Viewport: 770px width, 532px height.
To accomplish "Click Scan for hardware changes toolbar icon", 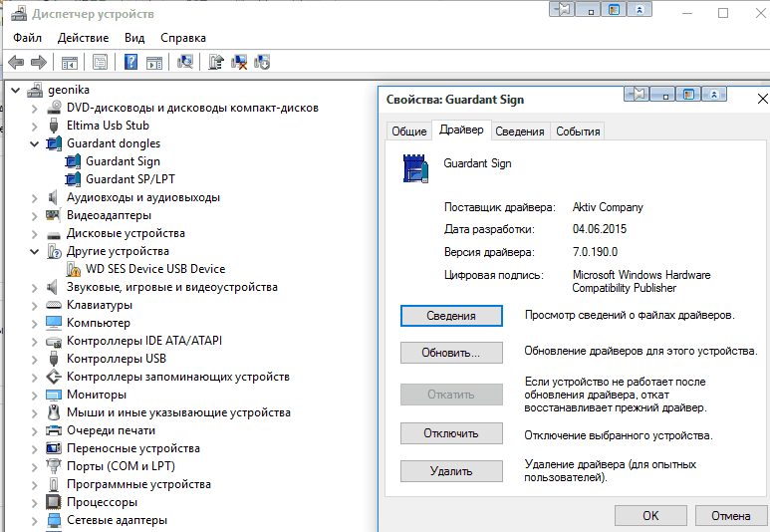I will point(185,62).
